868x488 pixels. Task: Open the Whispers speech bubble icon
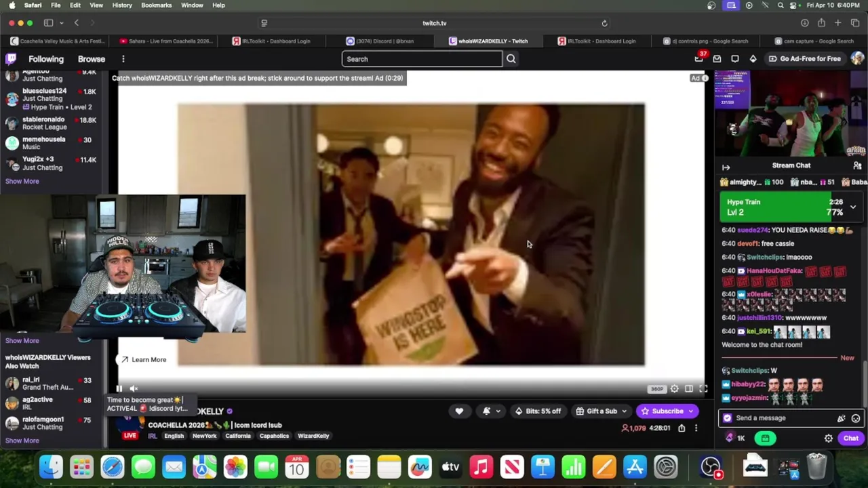click(735, 59)
